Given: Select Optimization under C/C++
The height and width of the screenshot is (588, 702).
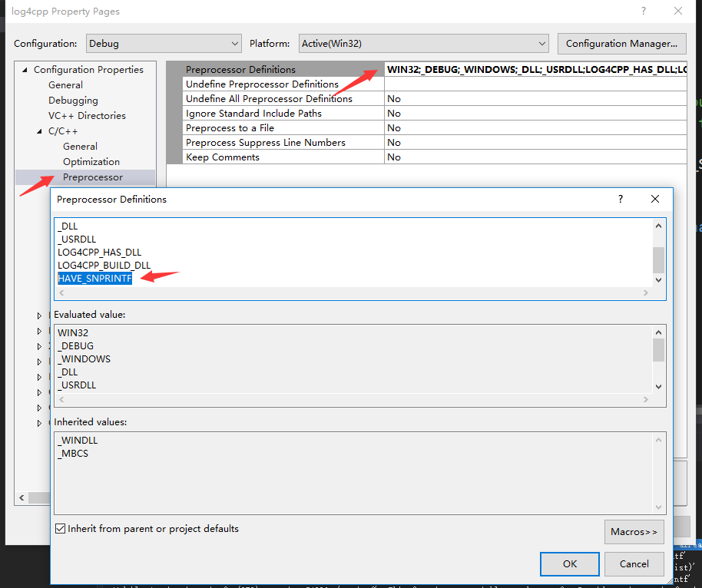Looking at the screenshot, I should tap(91, 162).
